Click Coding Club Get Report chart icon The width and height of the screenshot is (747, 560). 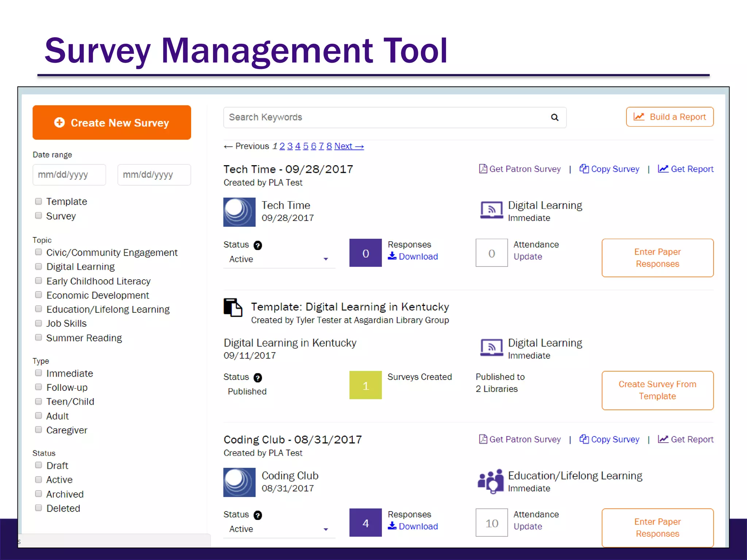663,439
